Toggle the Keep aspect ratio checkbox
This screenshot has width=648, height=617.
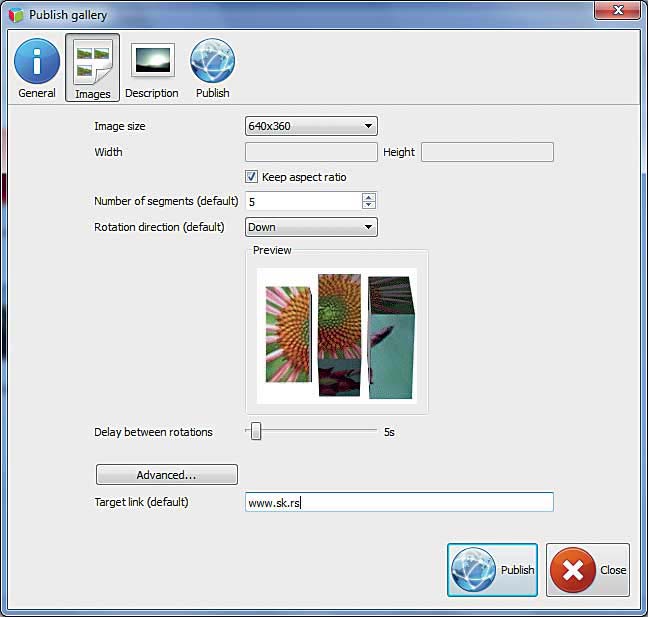(x=251, y=177)
